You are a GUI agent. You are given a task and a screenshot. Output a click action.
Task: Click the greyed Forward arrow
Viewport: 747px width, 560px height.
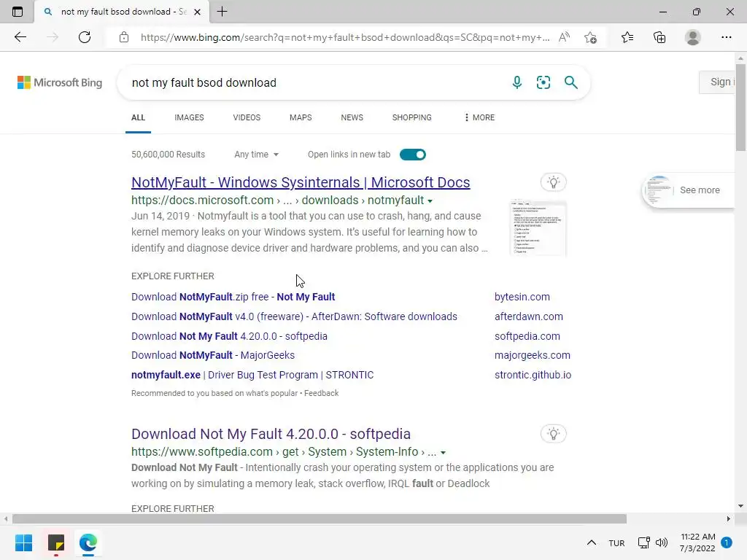click(53, 37)
